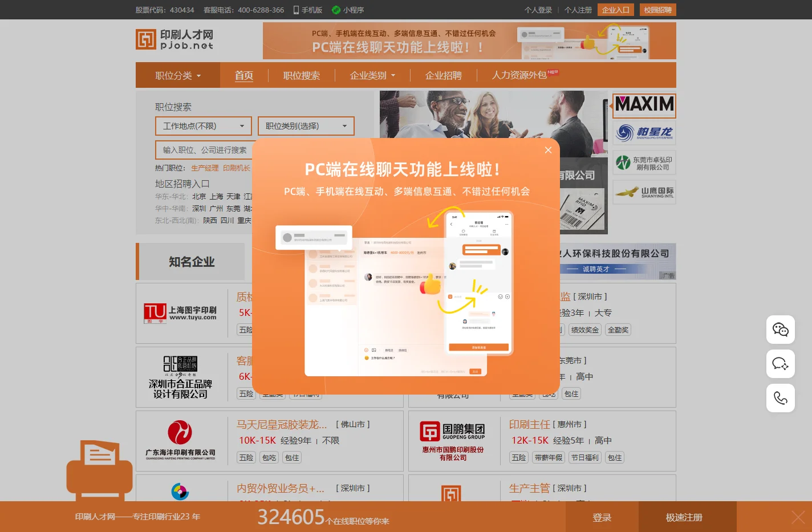
Task: Expand the 企业类别 nav dropdown
Action: pyautogui.click(x=372, y=75)
